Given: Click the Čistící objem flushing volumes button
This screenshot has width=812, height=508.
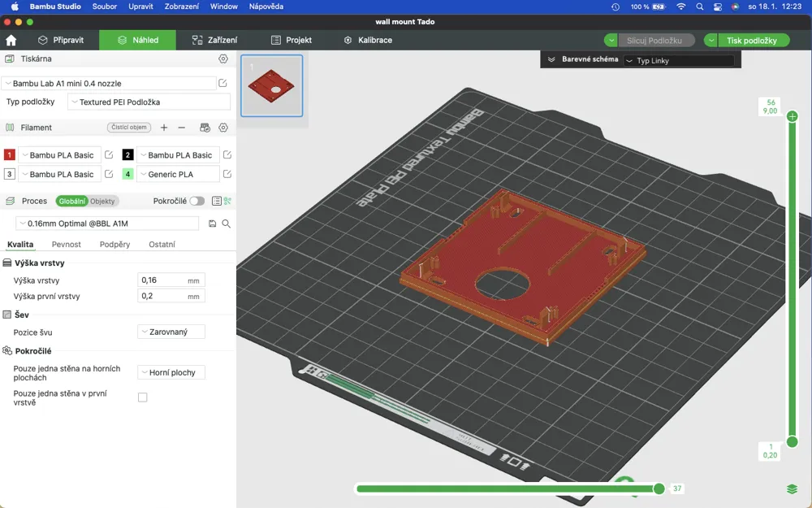Looking at the screenshot, I should (129, 127).
